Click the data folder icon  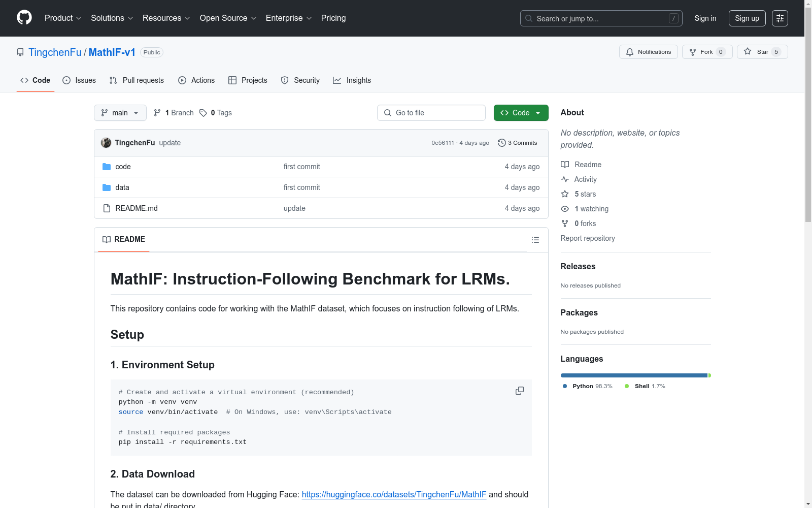pyautogui.click(x=107, y=187)
